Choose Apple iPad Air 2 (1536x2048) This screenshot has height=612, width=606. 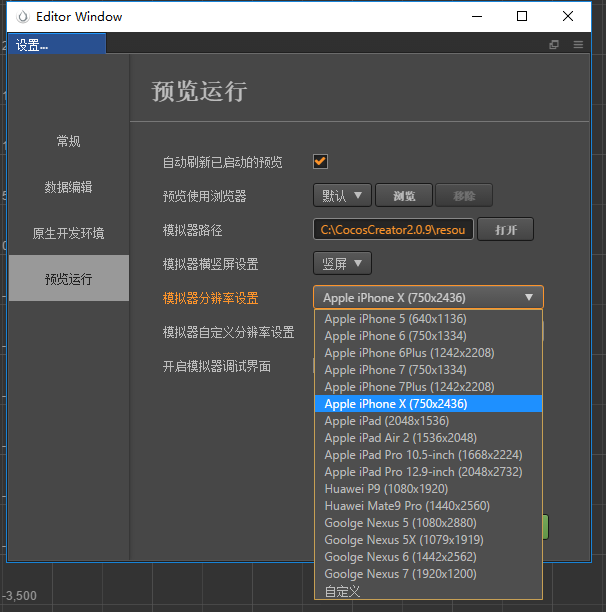[x=428, y=438]
